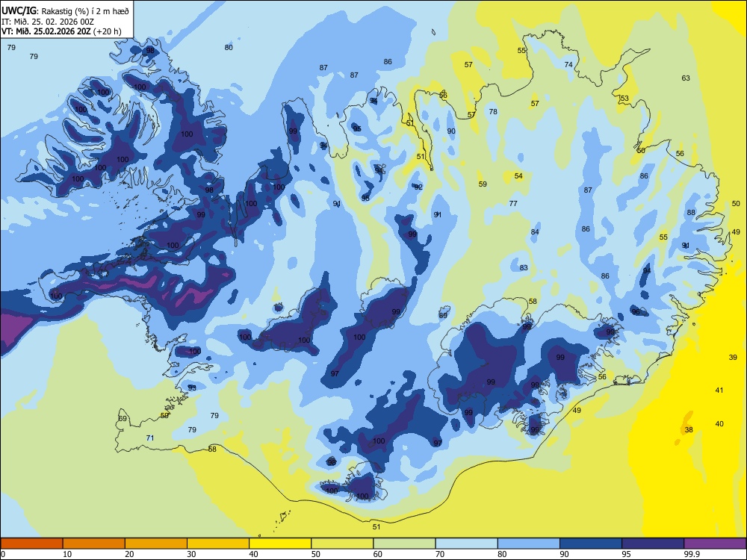
Task: Click the map humidity value '71'
Action: (150, 438)
